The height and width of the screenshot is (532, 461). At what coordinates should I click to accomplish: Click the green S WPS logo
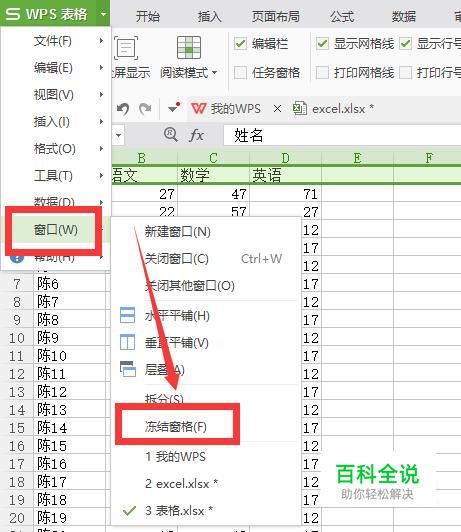coord(13,14)
